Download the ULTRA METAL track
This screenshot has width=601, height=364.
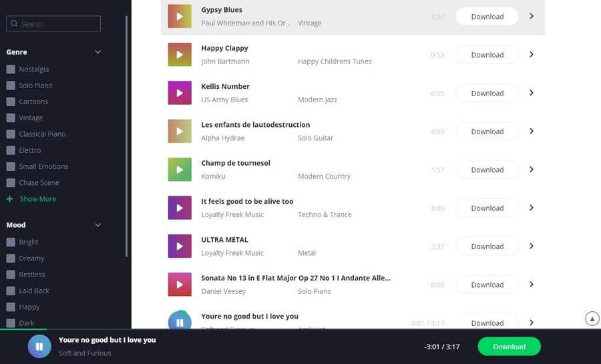487,246
